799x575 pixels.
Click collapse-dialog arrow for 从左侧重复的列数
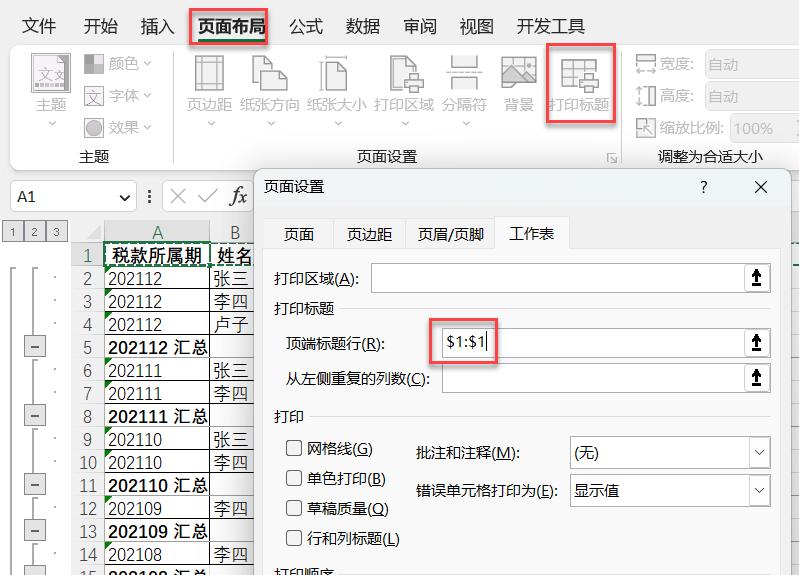tap(757, 378)
